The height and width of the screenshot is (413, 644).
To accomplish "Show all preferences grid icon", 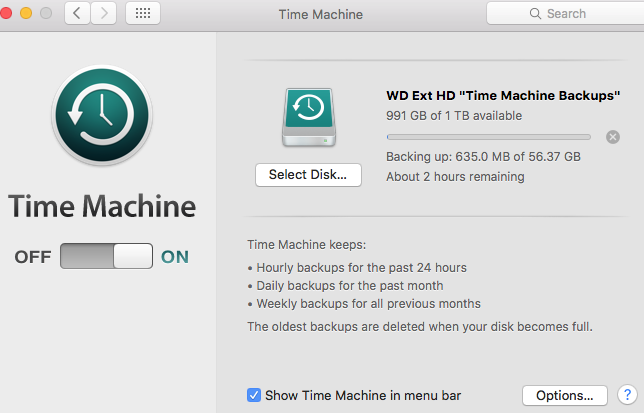I will point(143,14).
